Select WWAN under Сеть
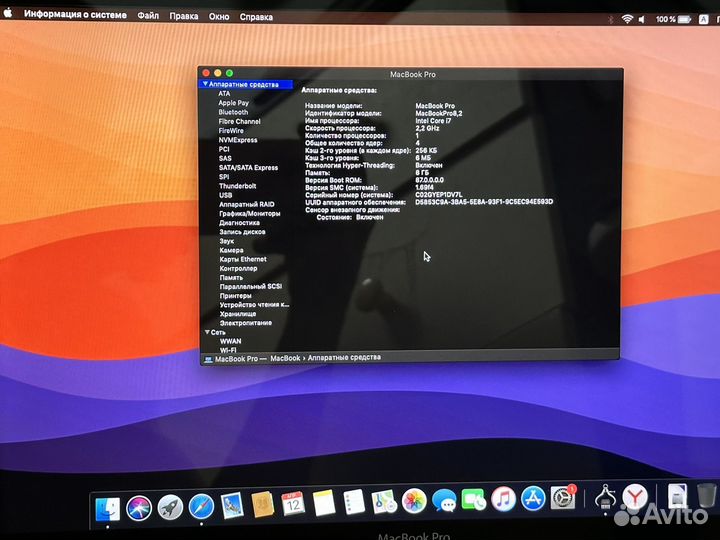This screenshot has height=540, width=720. tap(231, 341)
